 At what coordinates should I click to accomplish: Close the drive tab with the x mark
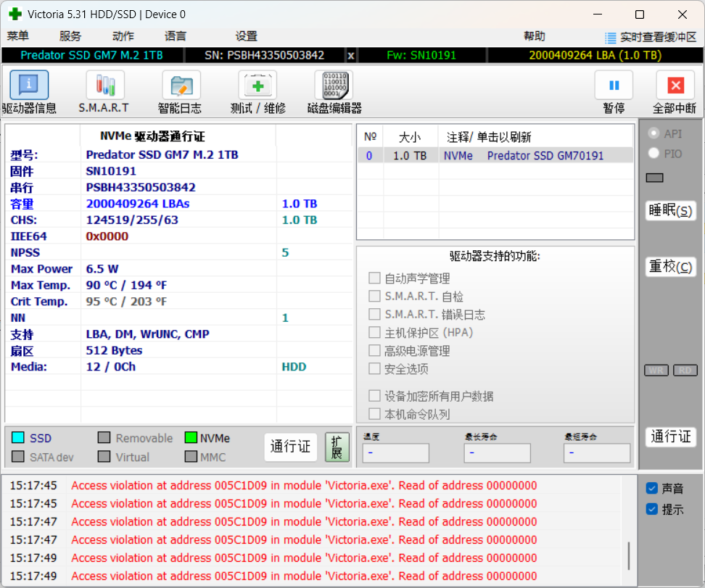coord(351,54)
